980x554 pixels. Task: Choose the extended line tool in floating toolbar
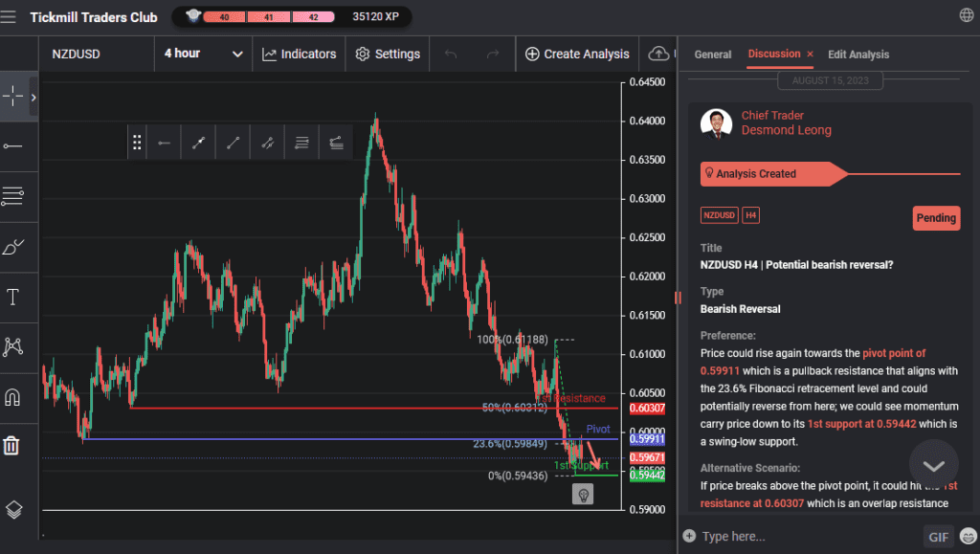click(268, 143)
